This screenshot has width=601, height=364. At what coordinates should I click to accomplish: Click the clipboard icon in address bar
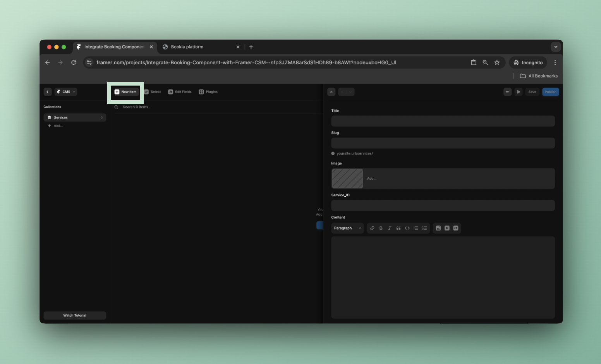click(x=474, y=62)
